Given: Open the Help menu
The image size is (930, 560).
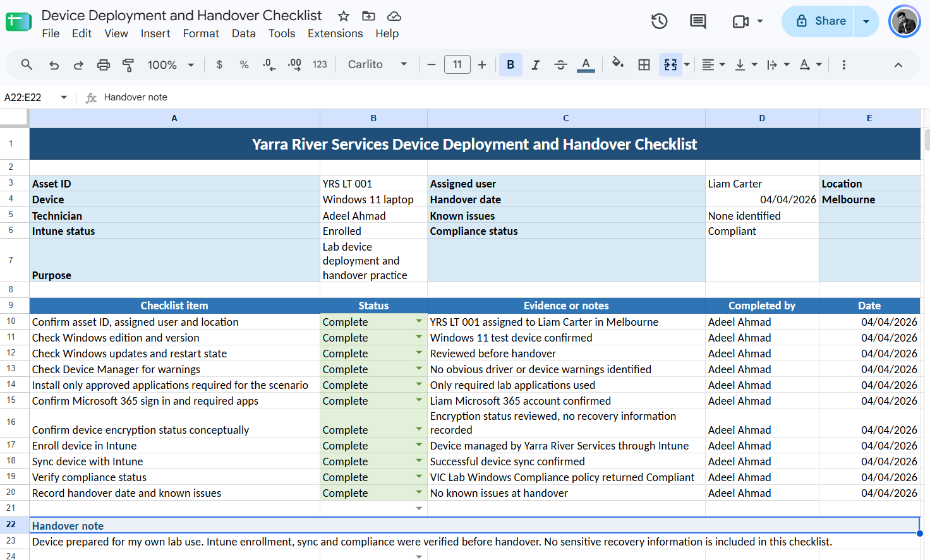Looking at the screenshot, I should (387, 33).
